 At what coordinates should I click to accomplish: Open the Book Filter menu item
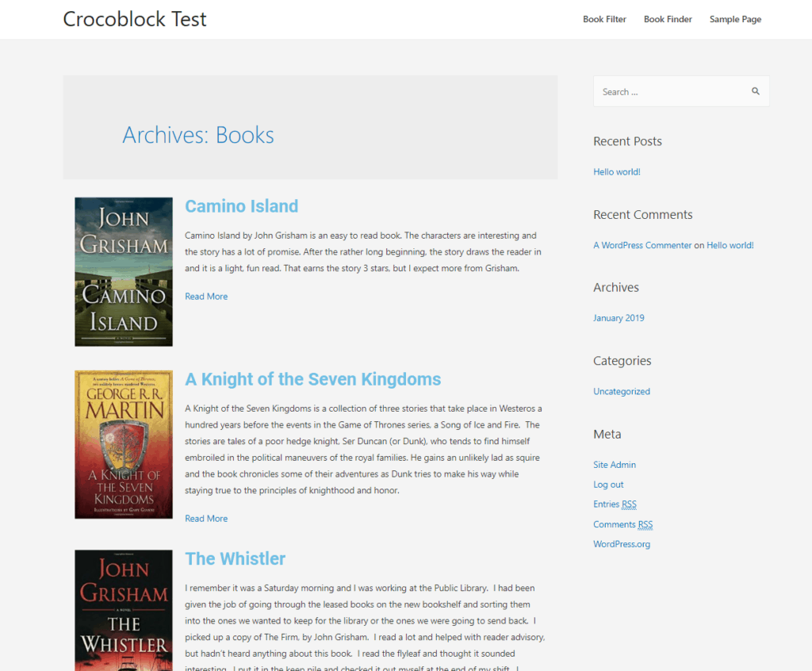(x=604, y=19)
